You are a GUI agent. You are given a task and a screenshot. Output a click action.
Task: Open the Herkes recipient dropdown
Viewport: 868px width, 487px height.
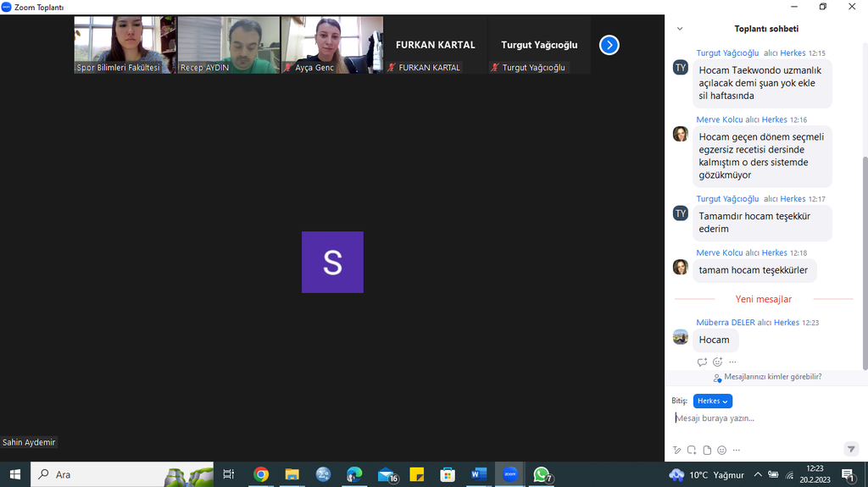click(x=712, y=401)
